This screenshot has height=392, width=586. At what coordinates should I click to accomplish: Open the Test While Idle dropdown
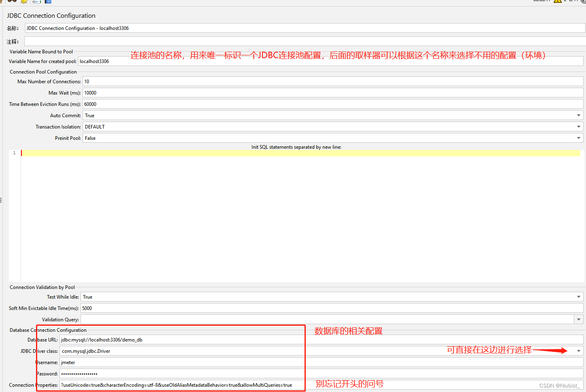click(x=332, y=297)
